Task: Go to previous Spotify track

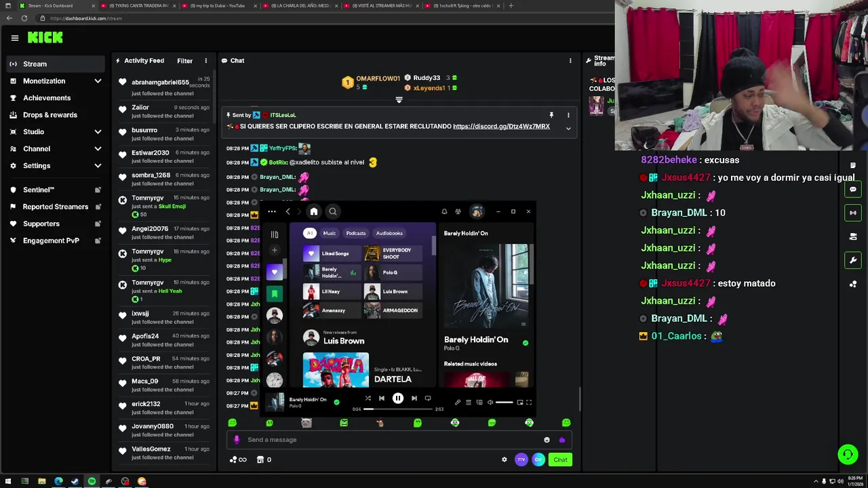Action: tap(382, 399)
